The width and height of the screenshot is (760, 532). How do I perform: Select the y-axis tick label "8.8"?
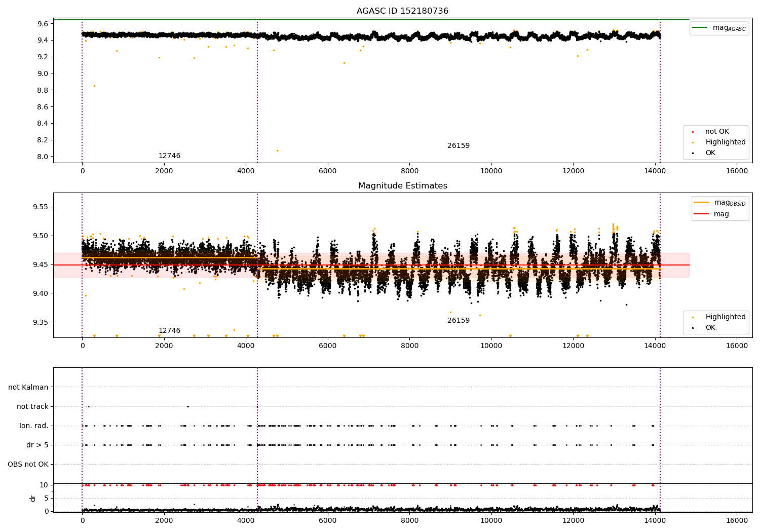(43, 90)
